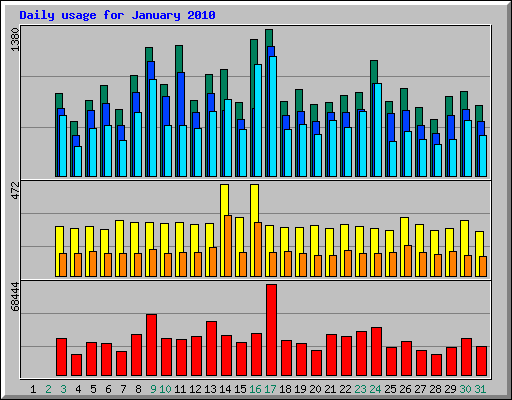Screen dimensions: 512x400
Task: Select the red bar for day 4
Action: point(76,365)
